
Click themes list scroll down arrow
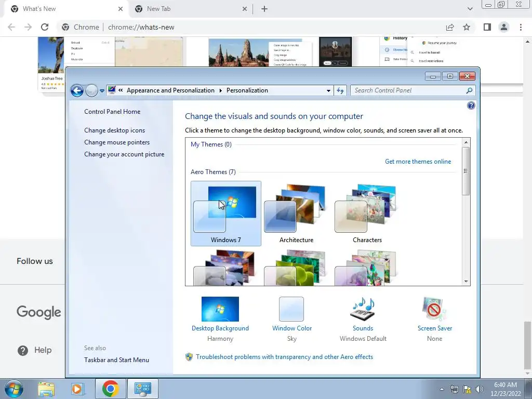tap(466, 281)
